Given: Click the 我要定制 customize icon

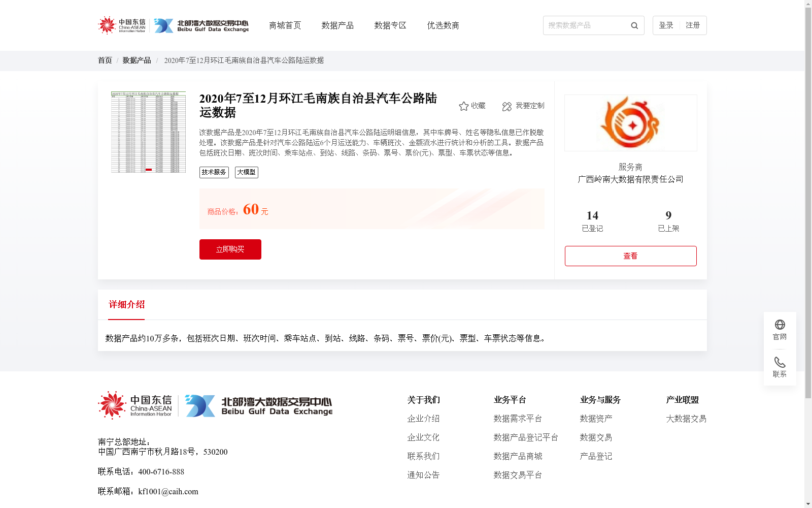Looking at the screenshot, I should [x=507, y=106].
